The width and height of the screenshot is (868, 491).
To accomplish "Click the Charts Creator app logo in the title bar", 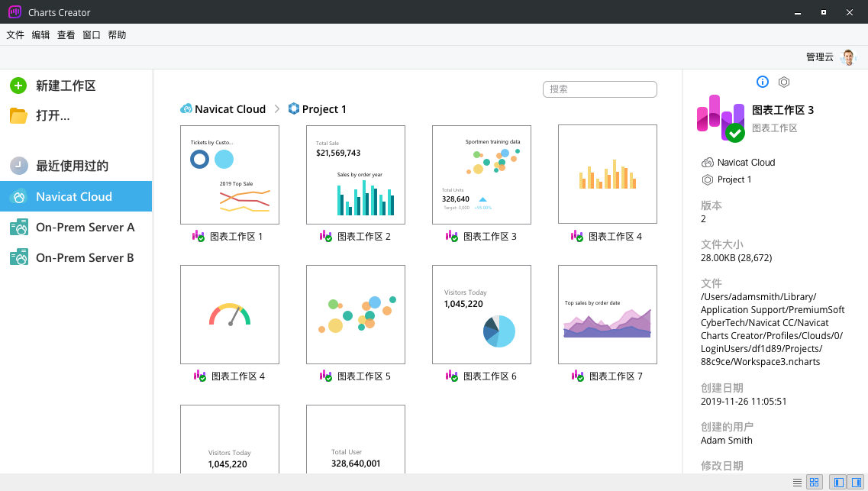I will (x=15, y=11).
